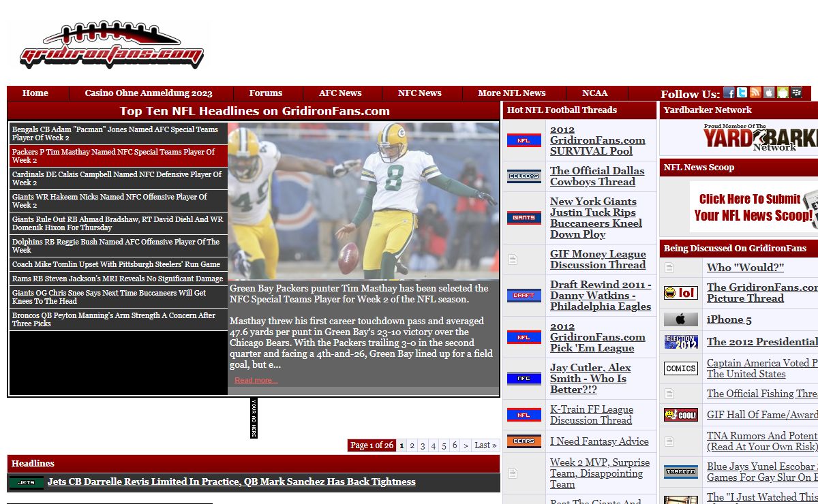Select Rams RB Steven Jackson's MRI headline
This screenshot has width=818, height=504.
[x=119, y=279]
